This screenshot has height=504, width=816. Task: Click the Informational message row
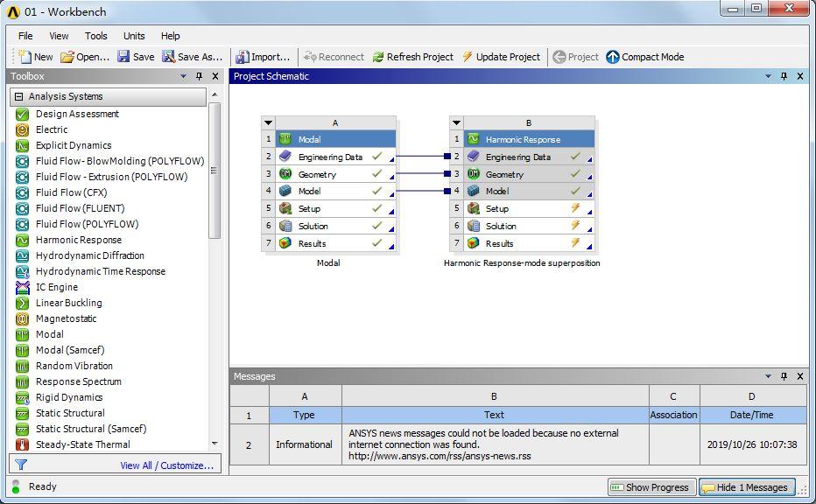[x=518, y=444]
